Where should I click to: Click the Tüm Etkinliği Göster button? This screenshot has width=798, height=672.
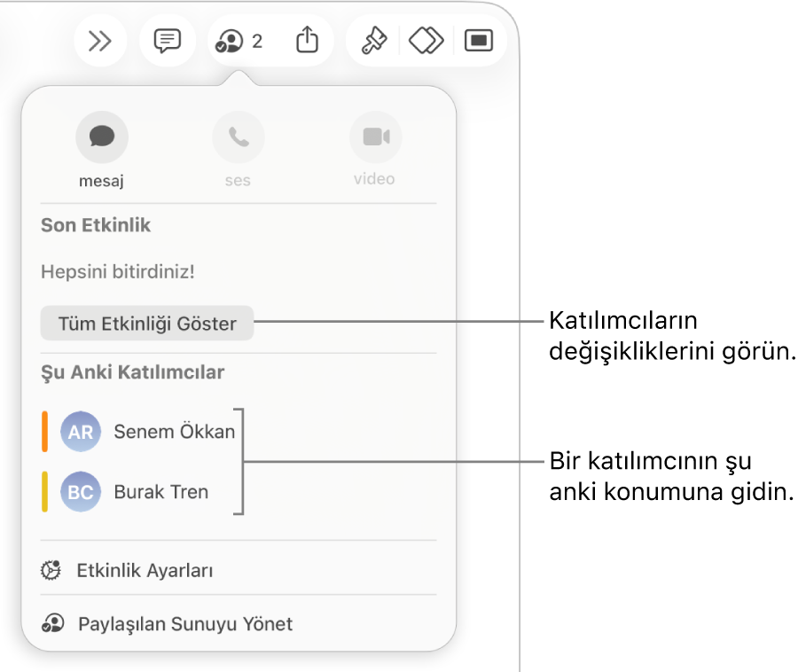[x=147, y=323]
